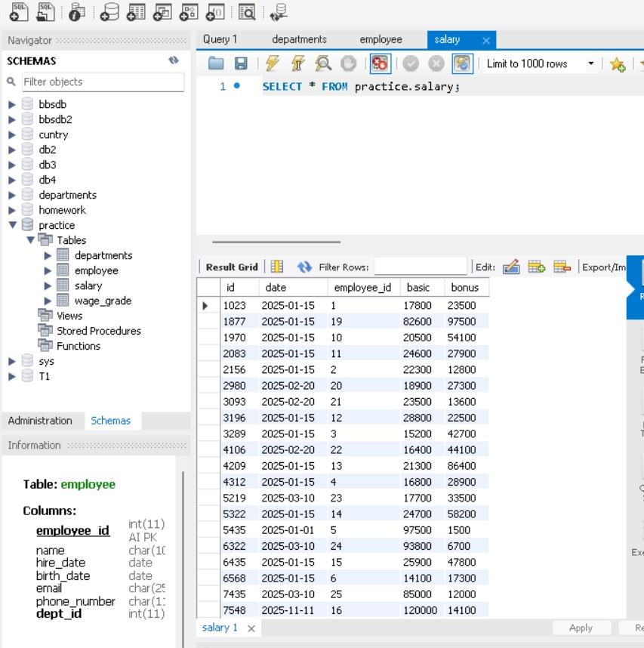This screenshot has width=644, height=648.
Task: Click the Explain query magnifier icon
Action: pyautogui.click(x=323, y=64)
